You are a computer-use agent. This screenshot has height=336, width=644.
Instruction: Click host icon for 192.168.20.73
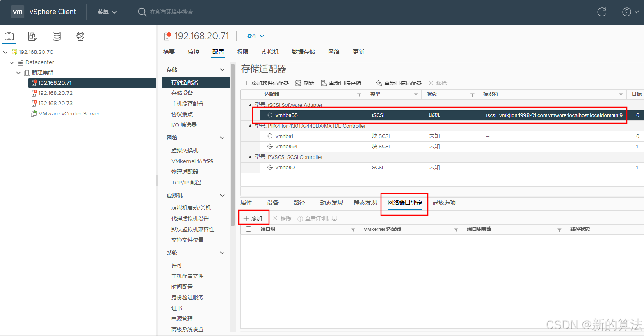pos(34,104)
